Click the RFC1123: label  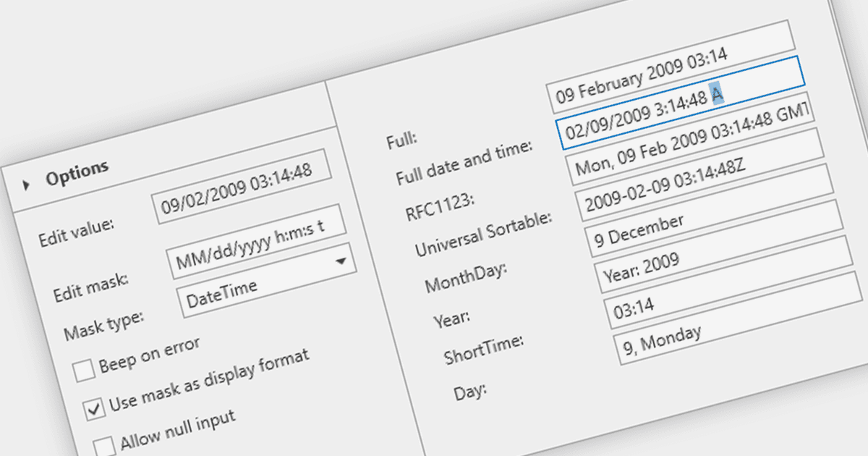tap(439, 207)
